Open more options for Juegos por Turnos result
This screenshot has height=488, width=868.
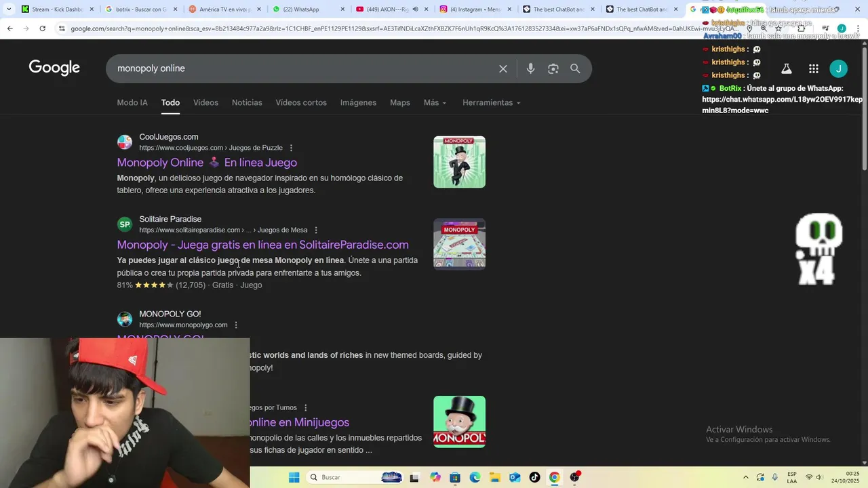pos(306,407)
